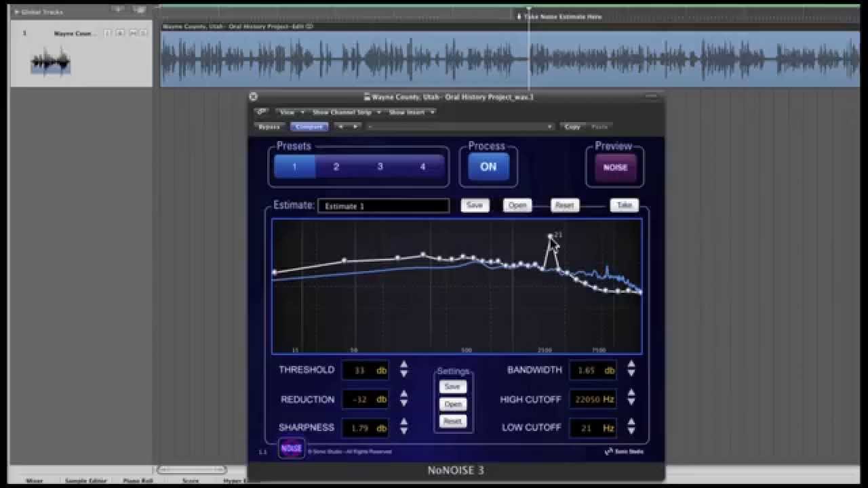Viewport: 868px width, 488px height.
Task: Click the horizontal zoom scrollbar
Action: 192,469
